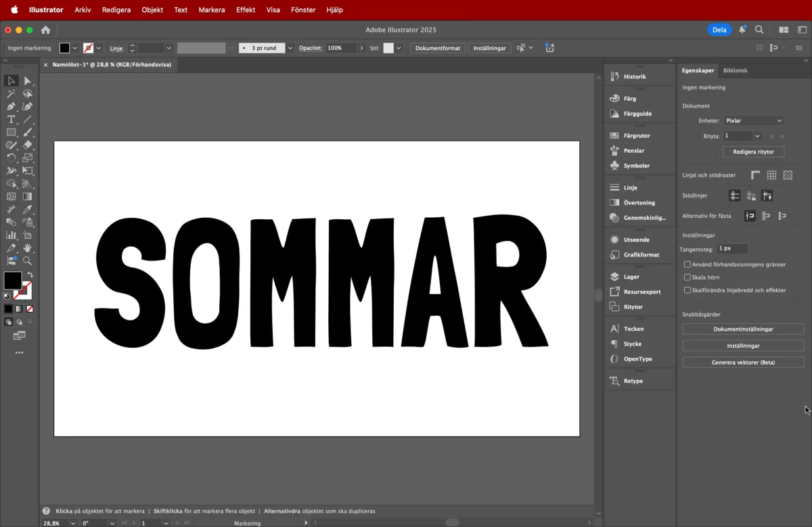Select the Gradient tool
The width and height of the screenshot is (812, 527).
28,197
